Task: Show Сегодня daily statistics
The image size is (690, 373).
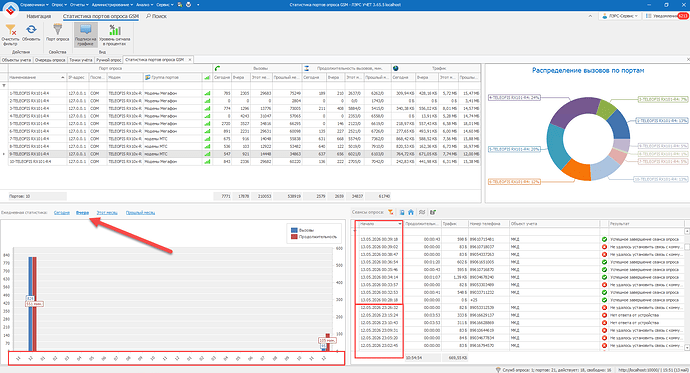Action: (x=62, y=212)
